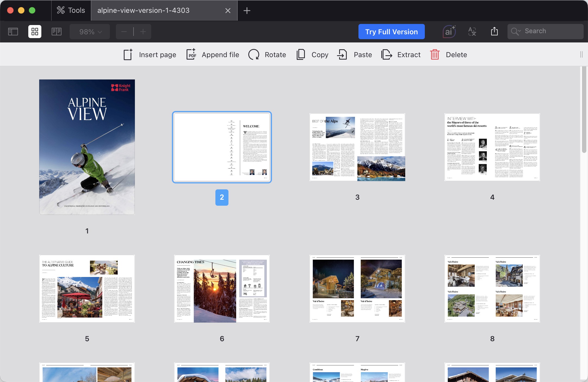Click the Append file label
Image resolution: width=588 pixels, height=382 pixels.
220,55
